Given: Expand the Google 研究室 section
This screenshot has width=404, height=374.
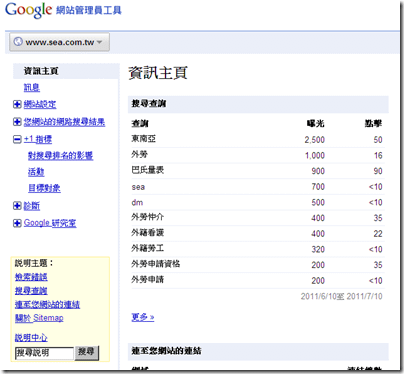Looking at the screenshot, I should (x=17, y=223).
